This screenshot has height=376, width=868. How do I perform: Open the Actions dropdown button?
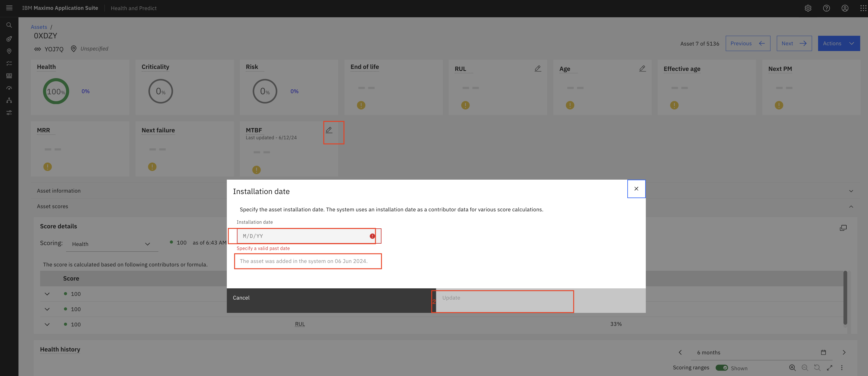tap(839, 44)
